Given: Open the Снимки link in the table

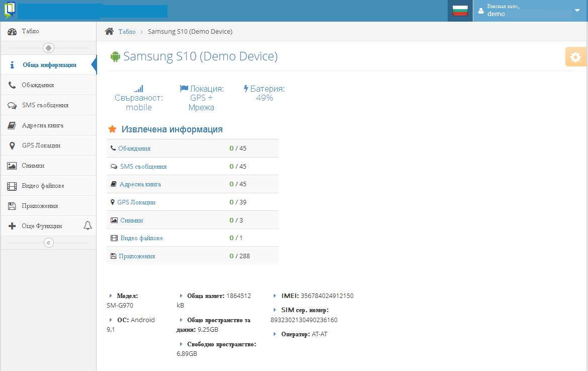Looking at the screenshot, I should (x=132, y=220).
